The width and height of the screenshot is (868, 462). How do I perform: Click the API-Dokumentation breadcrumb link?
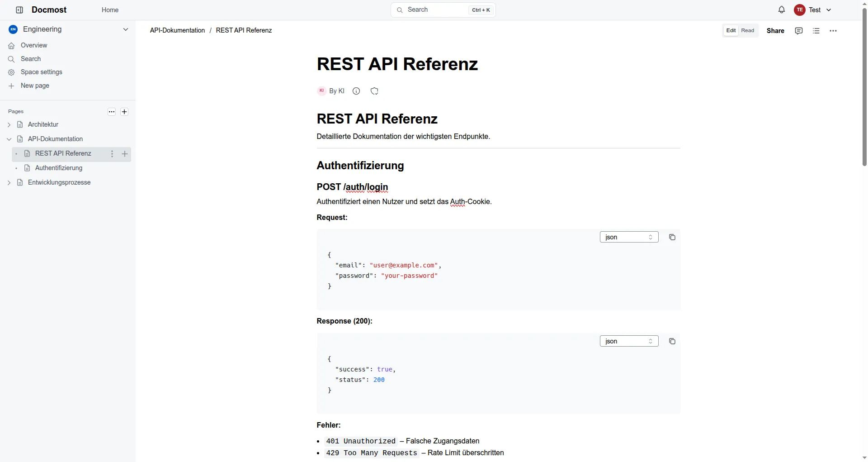[177, 30]
